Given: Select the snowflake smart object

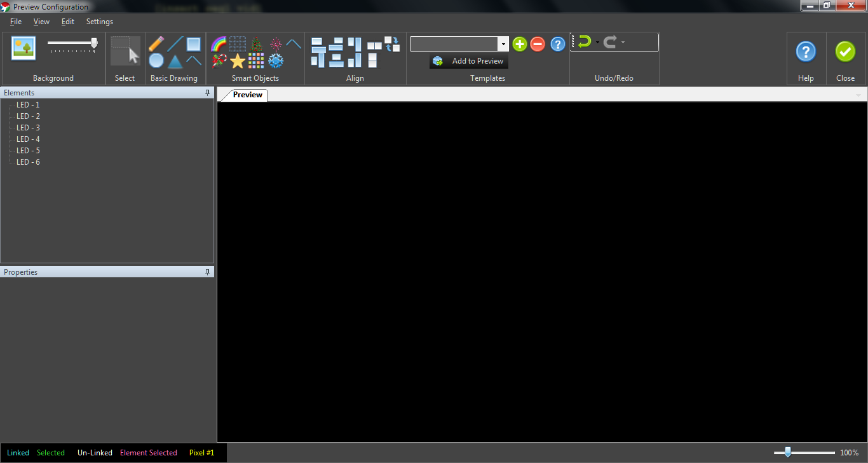Looking at the screenshot, I should point(276,61).
